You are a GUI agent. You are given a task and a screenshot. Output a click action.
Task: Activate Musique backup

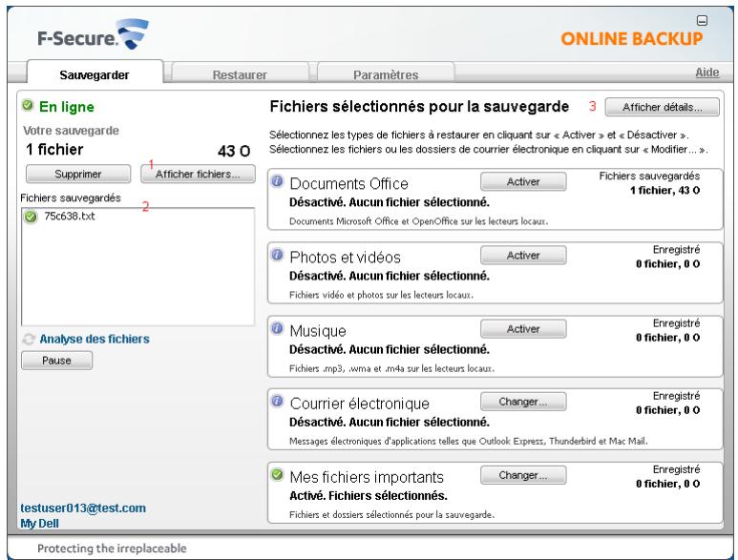click(x=523, y=329)
